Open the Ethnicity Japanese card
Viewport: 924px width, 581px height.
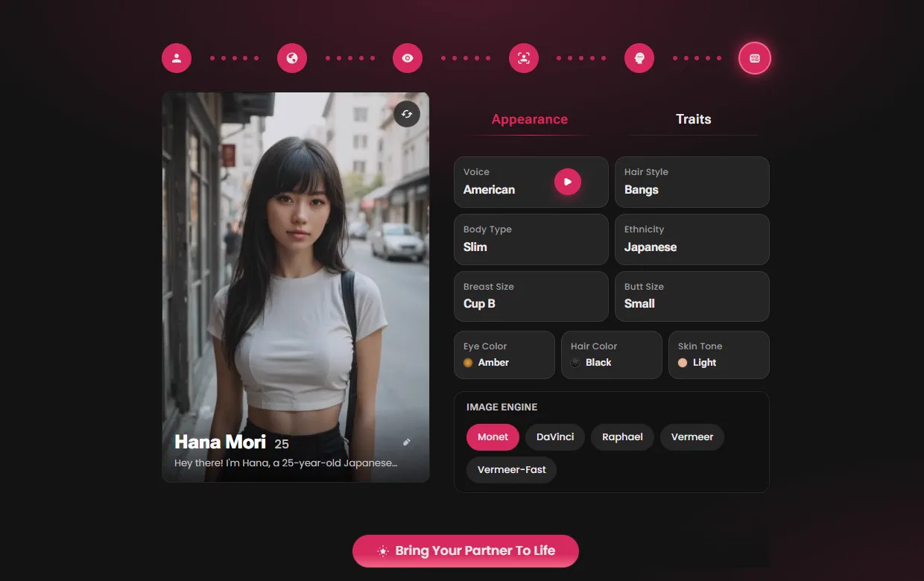pyautogui.click(x=692, y=239)
